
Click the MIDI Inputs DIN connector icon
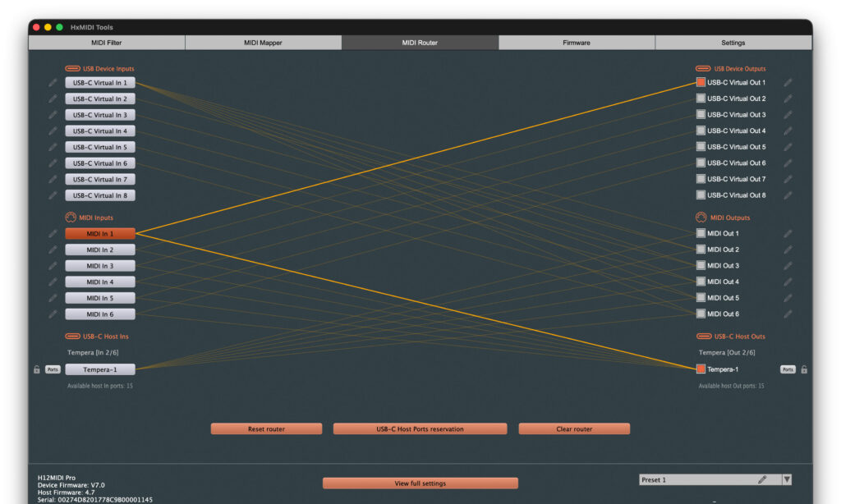click(71, 218)
